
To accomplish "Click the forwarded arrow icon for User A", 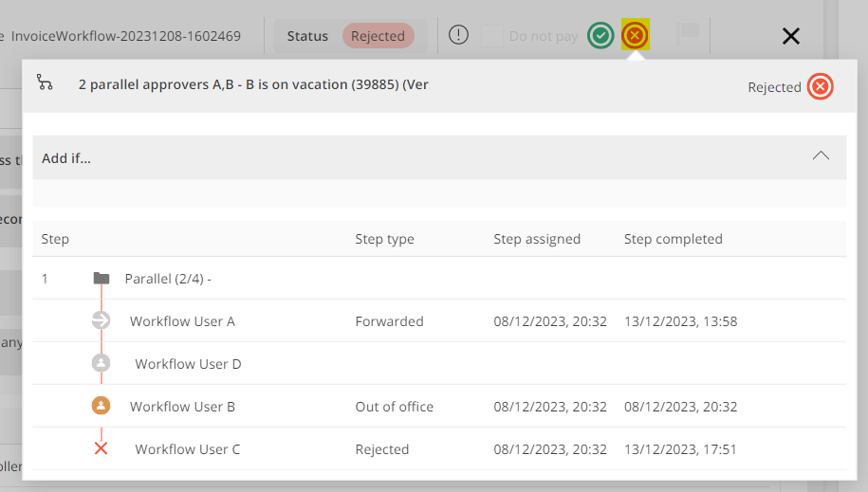I will 102,320.
